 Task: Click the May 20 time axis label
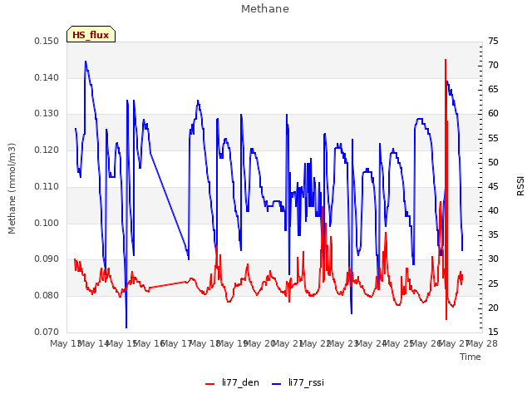click(260, 343)
